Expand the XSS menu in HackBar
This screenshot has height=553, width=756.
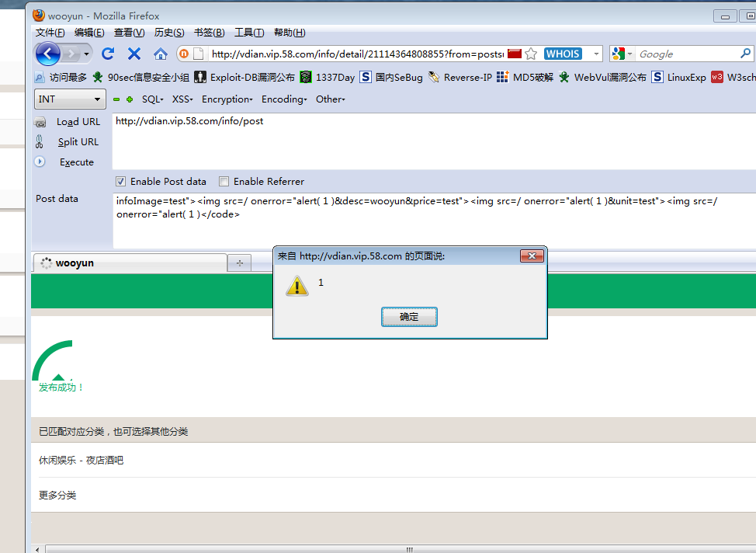(182, 99)
